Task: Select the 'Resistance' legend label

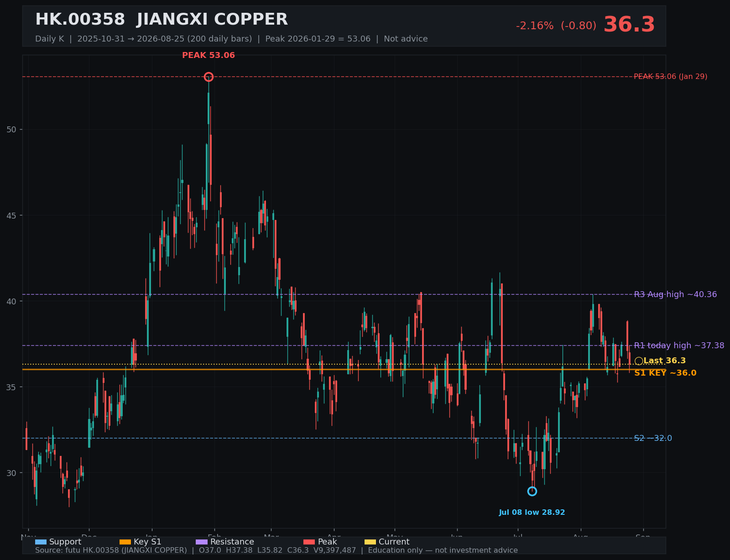Action: 232,542
